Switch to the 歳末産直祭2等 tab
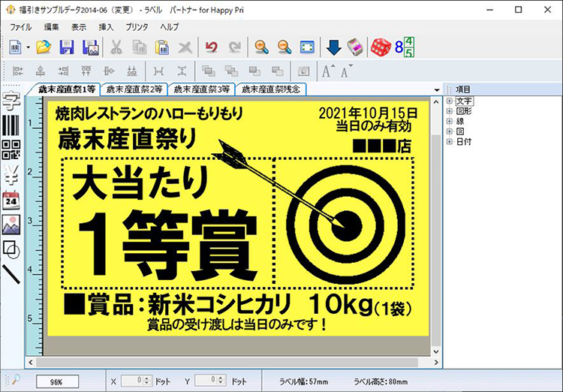This screenshot has height=392, width=563. [x=134, y=89]
